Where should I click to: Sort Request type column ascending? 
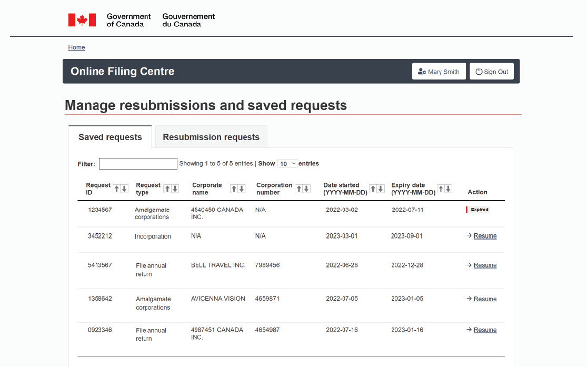pos(166,188)
